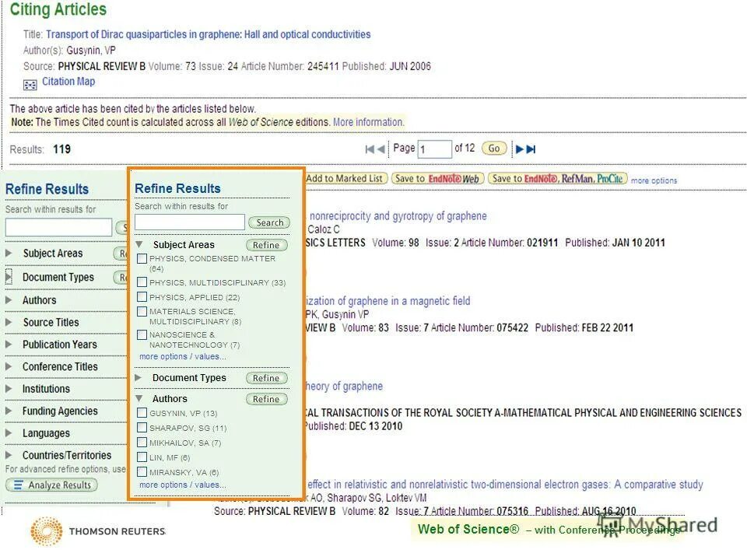Check author Miransky, VA (6)
The image size is (747, 560).
pyautogui.click(x=142, y=472)
